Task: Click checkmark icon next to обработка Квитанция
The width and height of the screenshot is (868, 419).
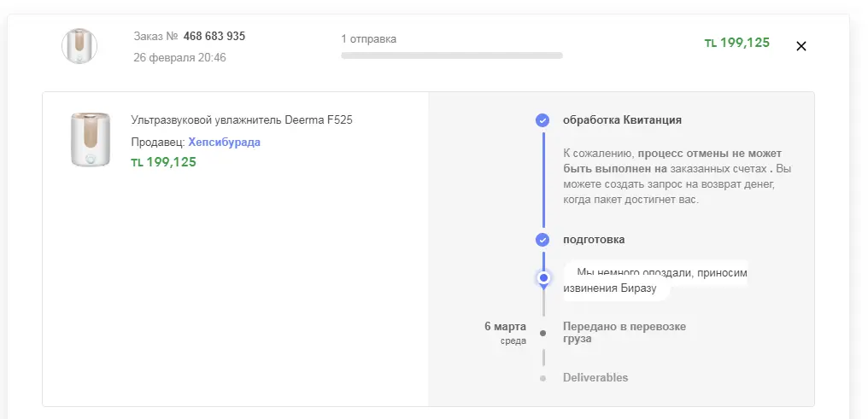Action: click(542, 120)
